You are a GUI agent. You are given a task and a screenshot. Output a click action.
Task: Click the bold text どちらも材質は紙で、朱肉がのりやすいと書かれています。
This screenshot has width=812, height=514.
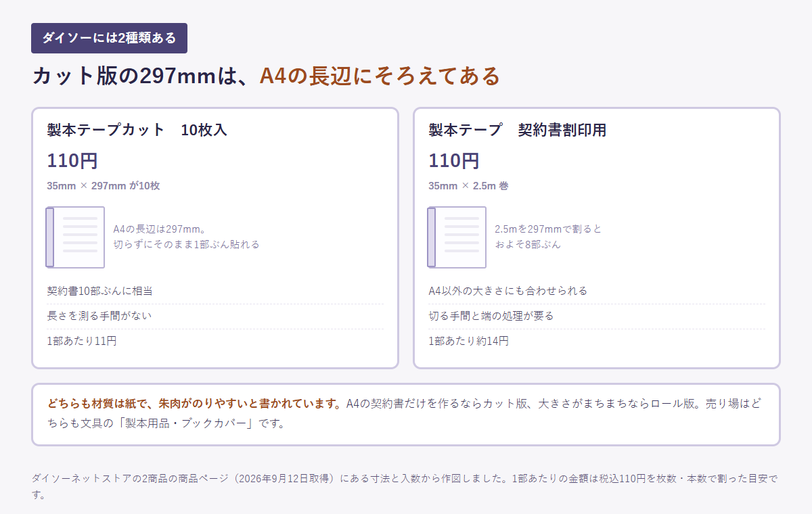pyautogui.click(x=195, y=404)
